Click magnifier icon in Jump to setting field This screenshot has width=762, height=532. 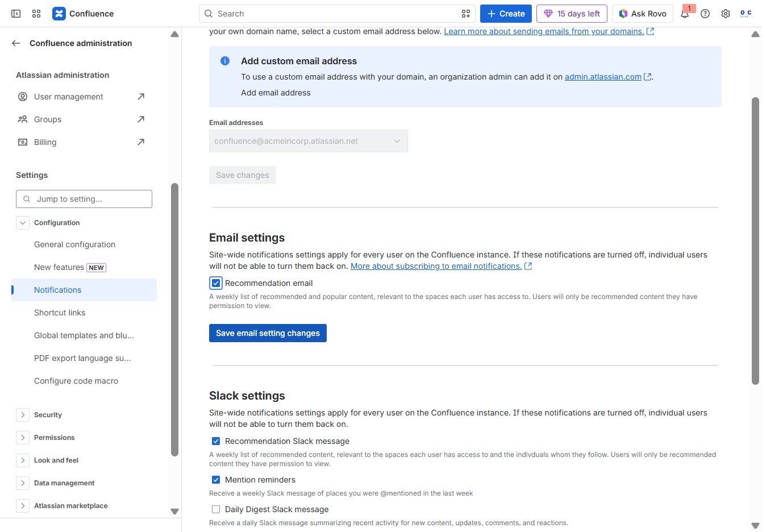point(27,199)
